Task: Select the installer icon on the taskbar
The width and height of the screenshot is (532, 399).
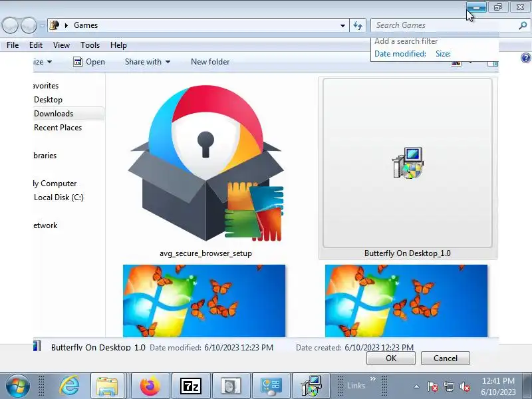Action: click(312, 386)
